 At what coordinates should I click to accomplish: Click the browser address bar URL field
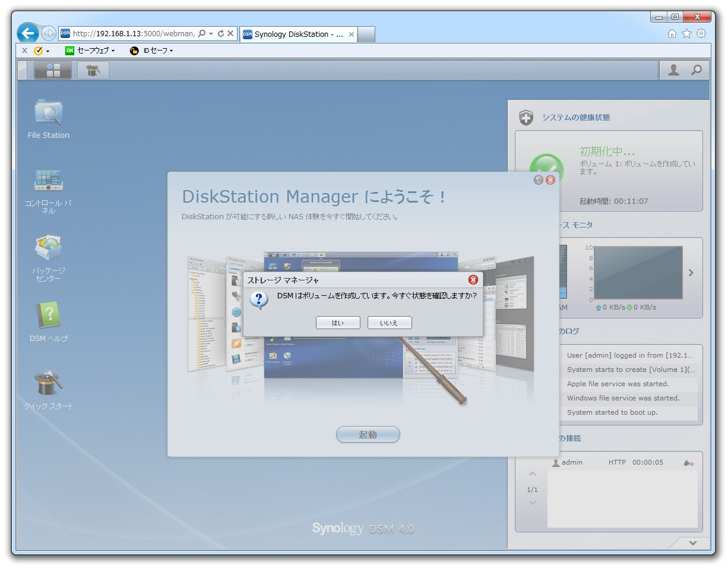[133, 34]
